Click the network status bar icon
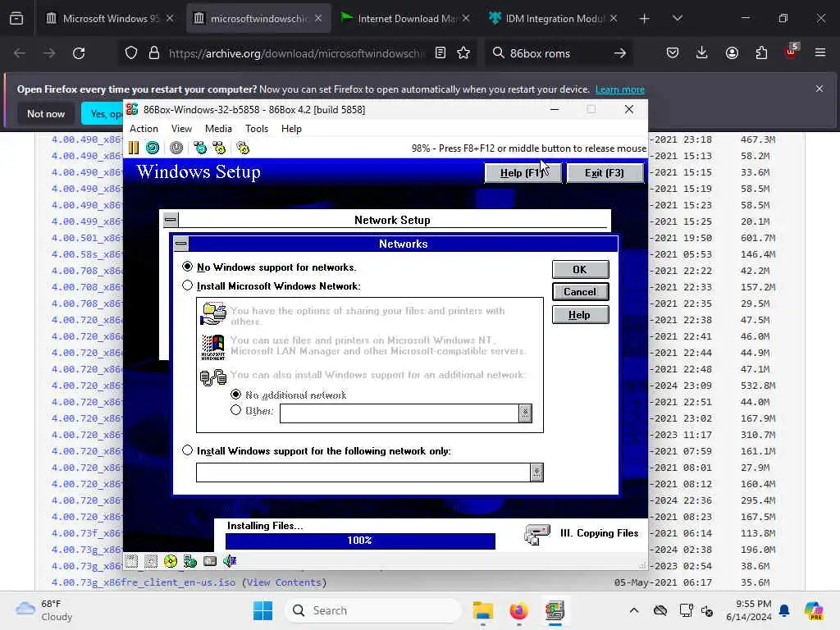This screenshot has height=630, width=840. [190, 561]
